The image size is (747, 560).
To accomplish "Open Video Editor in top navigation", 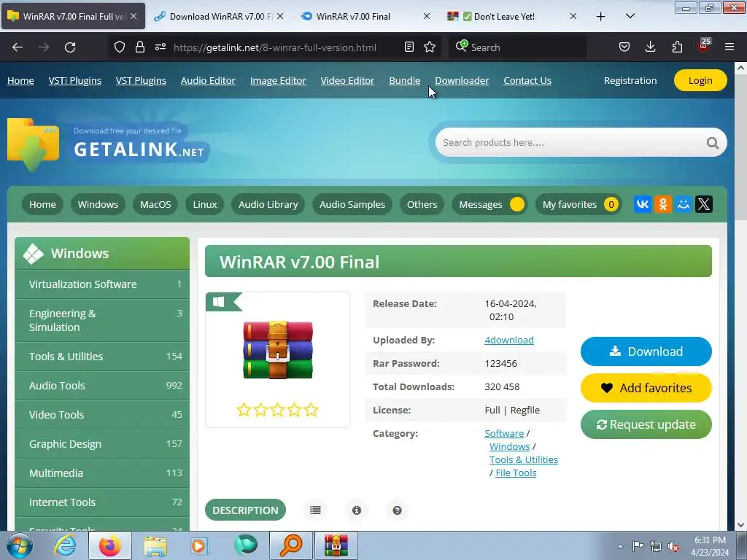I will 347,80.
